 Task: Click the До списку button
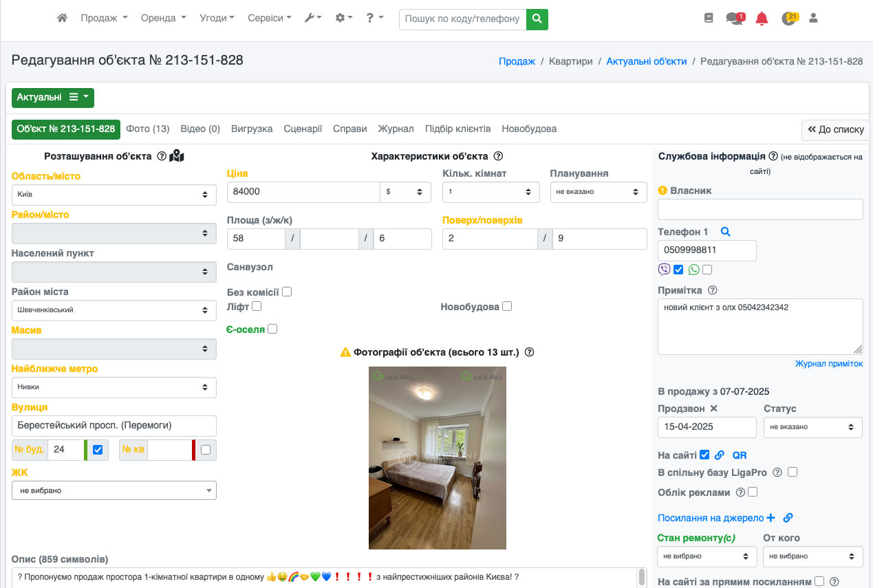coord(835,130)
